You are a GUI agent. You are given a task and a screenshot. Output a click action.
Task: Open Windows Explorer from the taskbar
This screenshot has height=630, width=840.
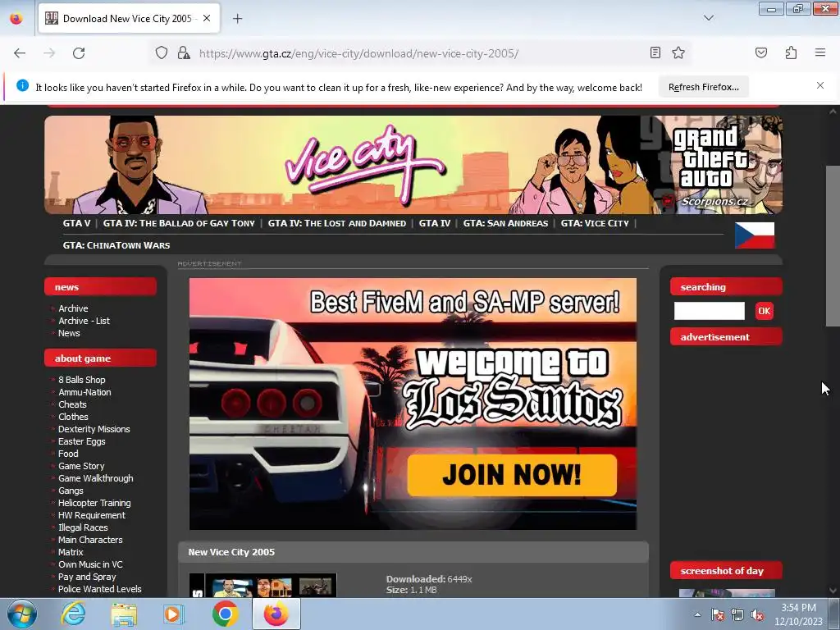point(124,614)
